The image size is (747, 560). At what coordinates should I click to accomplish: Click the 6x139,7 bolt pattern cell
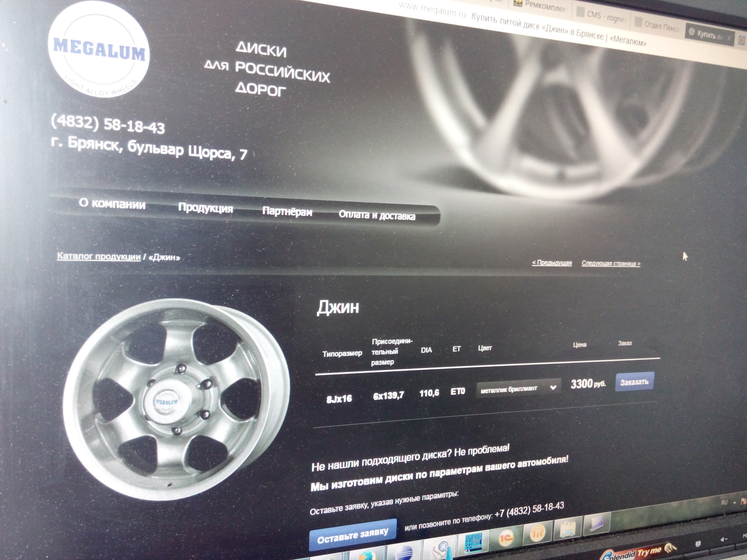[x=388, y=396]
